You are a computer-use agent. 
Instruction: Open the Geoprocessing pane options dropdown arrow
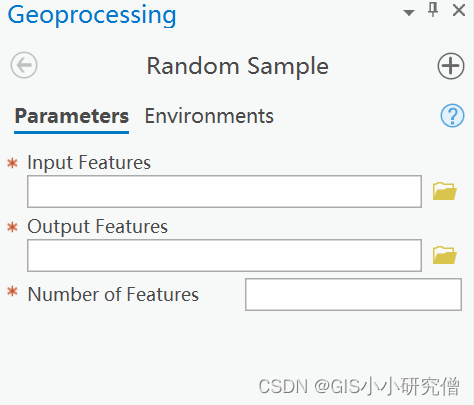pyautogui.click(x=409, y=13)
